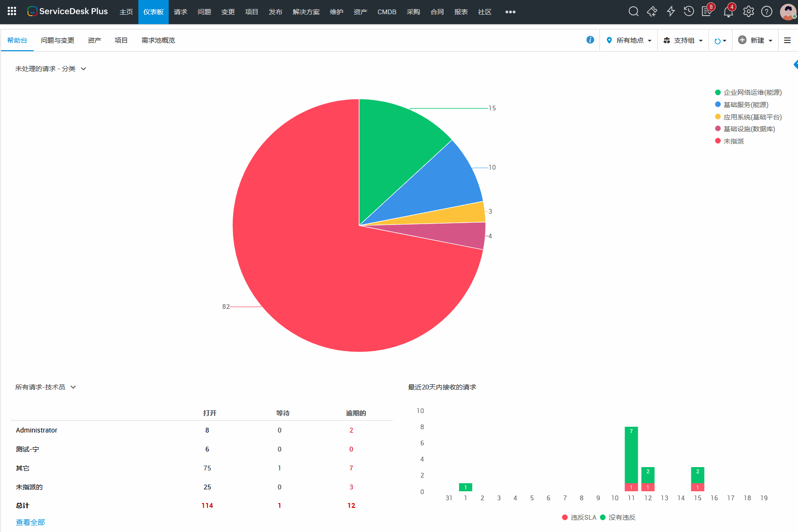Open the global search icon

pos(634,11)
